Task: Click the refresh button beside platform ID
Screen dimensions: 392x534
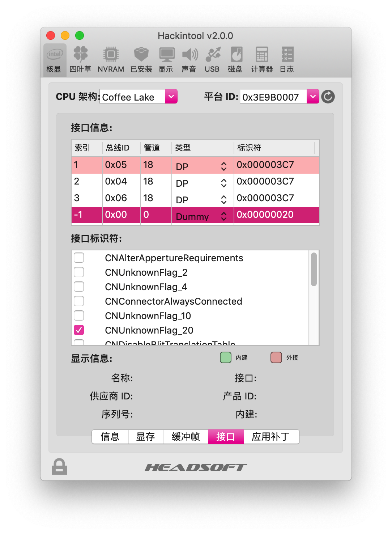Action: (328, 97)
